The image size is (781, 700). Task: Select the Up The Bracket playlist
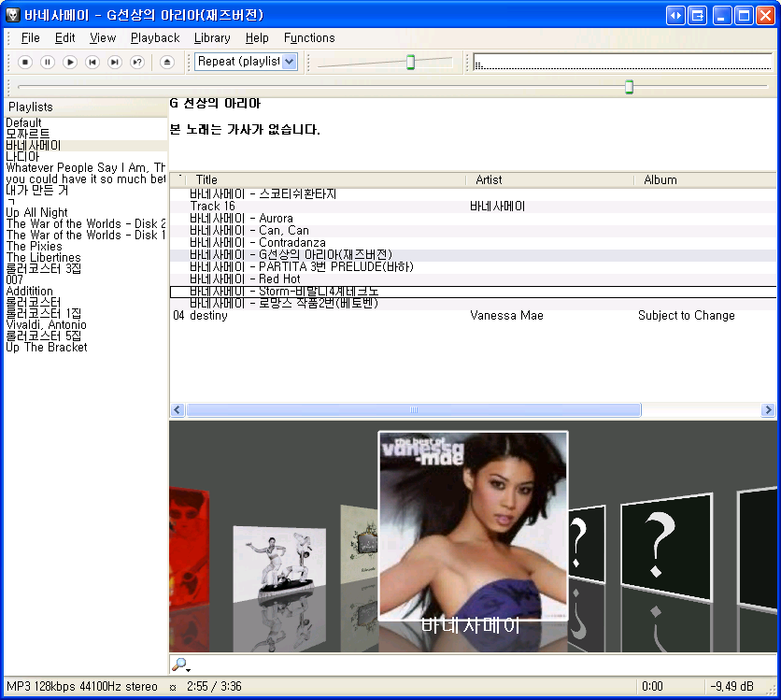[x=86, y=348]
